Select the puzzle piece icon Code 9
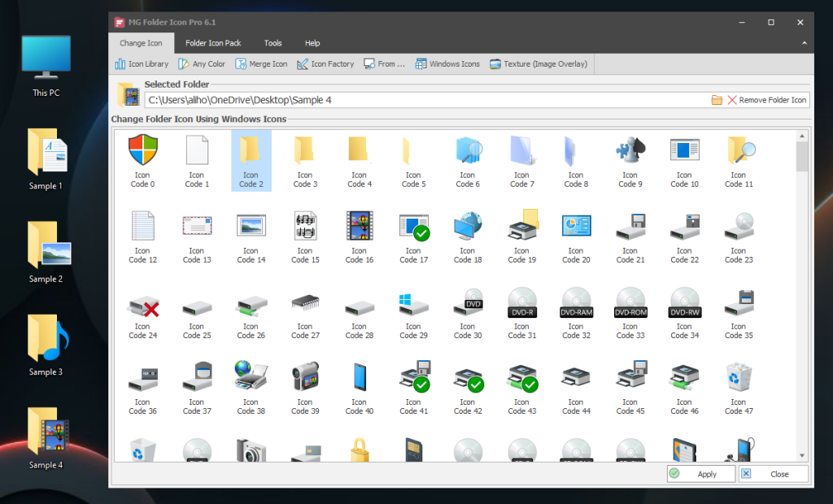 click(x=630, y=150)
